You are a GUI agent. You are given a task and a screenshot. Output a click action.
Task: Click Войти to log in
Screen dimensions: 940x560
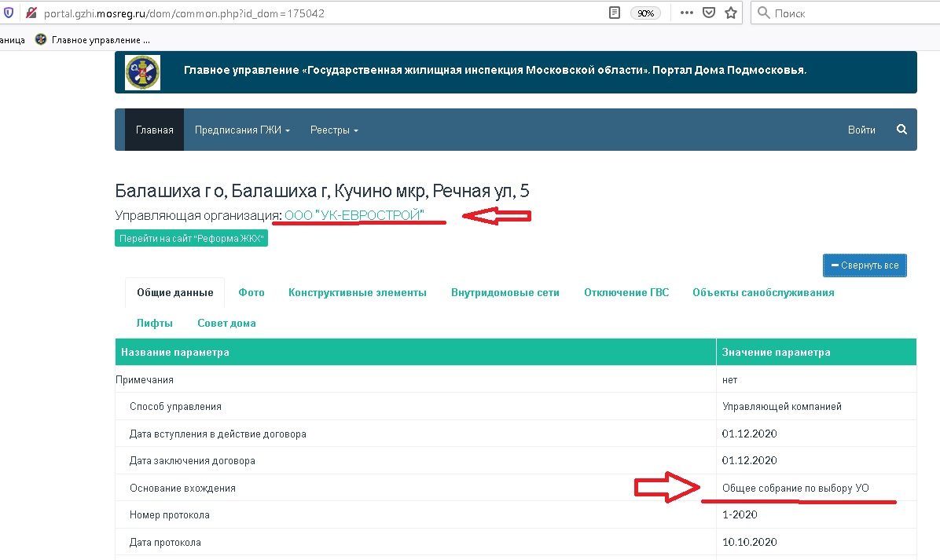tap(861, 130)
